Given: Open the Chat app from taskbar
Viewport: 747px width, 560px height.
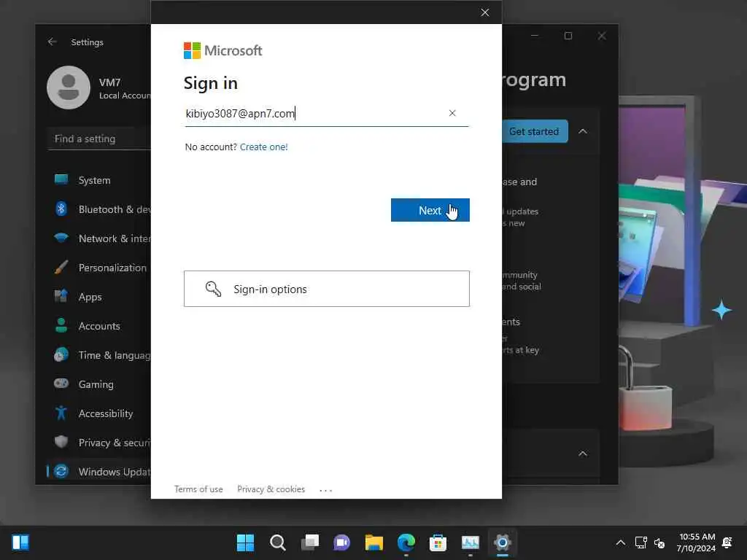Looking at the screenshot, I should (341, 542).
